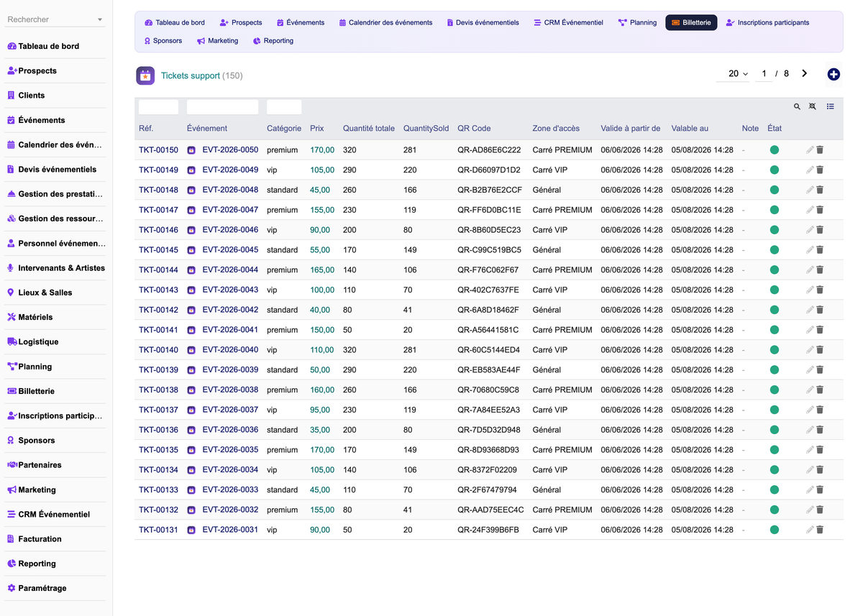Click event icon beside EVT-2026-0044

[x=191, y=270]
